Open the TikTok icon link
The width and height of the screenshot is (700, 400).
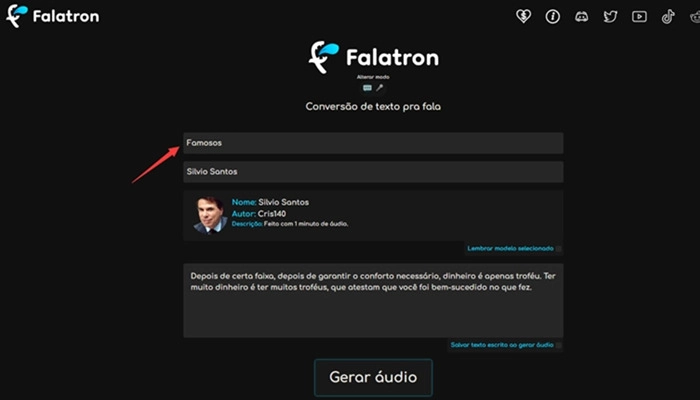(x=668, y=17)
